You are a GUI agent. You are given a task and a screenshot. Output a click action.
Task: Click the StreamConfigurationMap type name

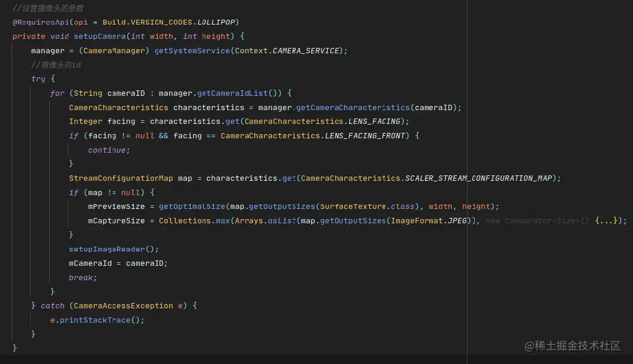(120, 178)
